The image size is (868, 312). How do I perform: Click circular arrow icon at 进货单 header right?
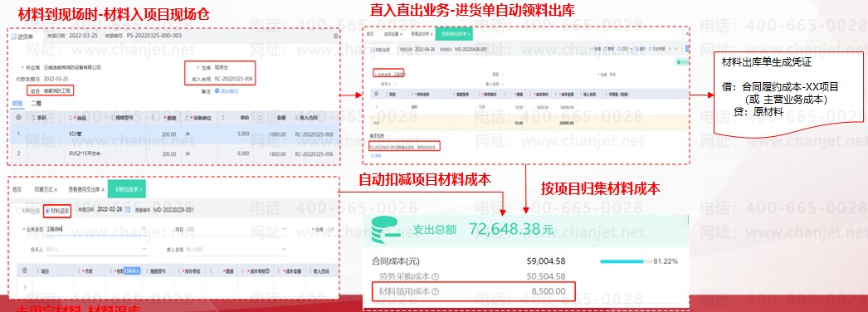[335, 36]
